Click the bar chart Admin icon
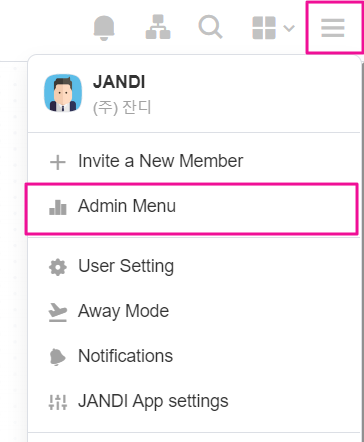The height and width of the screenshot is (442, 364). tap(58, 207)
